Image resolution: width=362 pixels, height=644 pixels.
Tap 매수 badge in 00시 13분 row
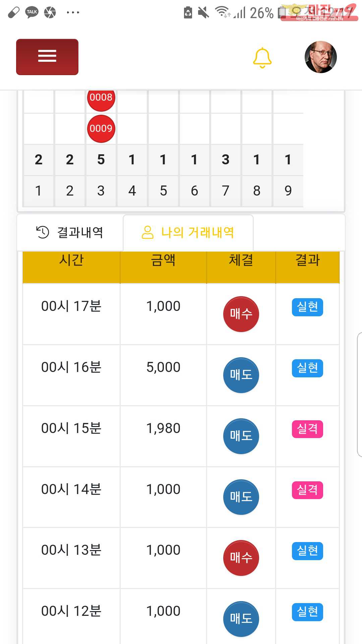241,558
